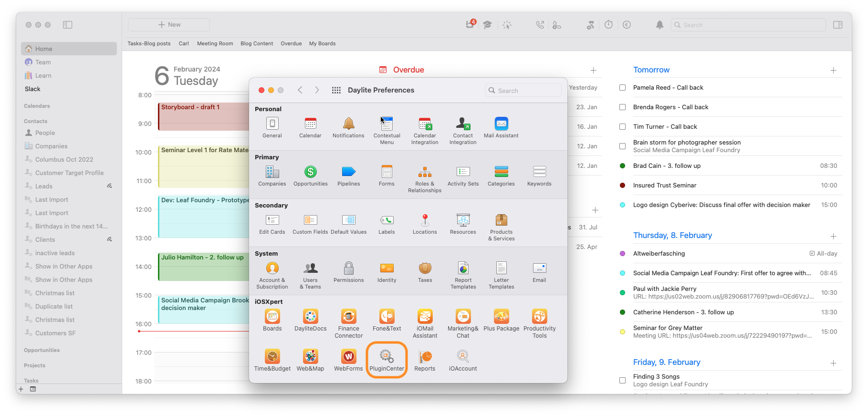Open the Categories preferences pane
This screenshot has height=414, width=868.
[501, 176]
